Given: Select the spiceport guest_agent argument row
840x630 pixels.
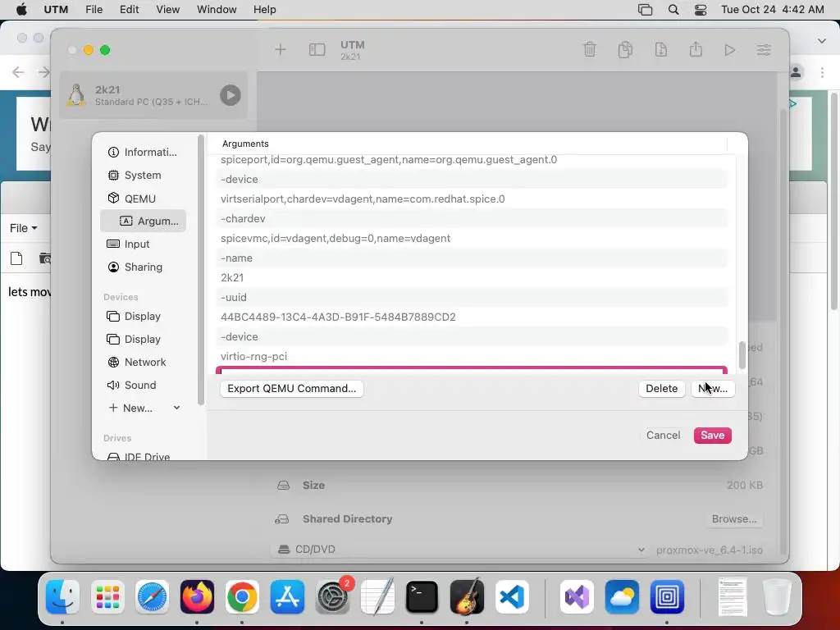Looking at the screenshot, I should pos(472,160).
